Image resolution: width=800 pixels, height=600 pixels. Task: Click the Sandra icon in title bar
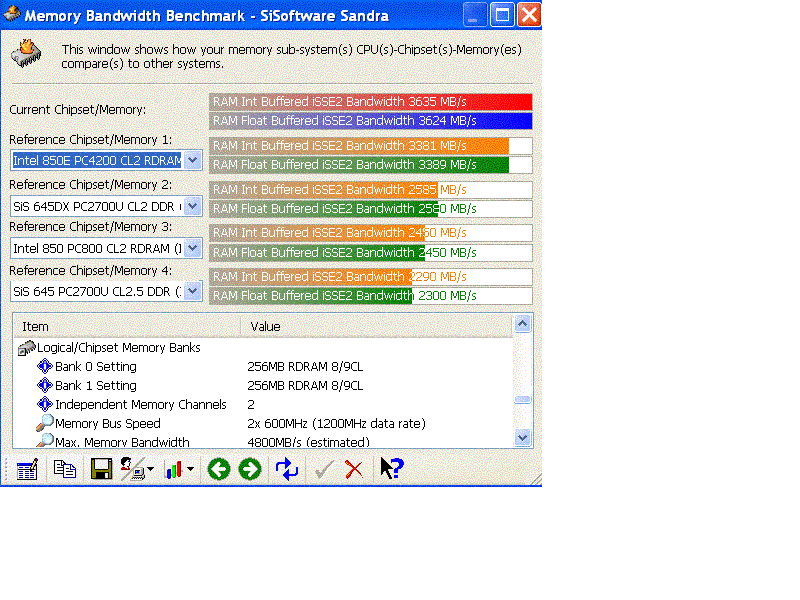[11, 14]
